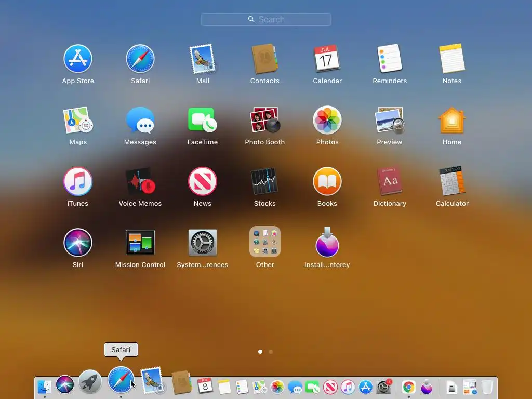Open App Store from Launchpad grid
532x399 pixels.
[x=78, y=59]
